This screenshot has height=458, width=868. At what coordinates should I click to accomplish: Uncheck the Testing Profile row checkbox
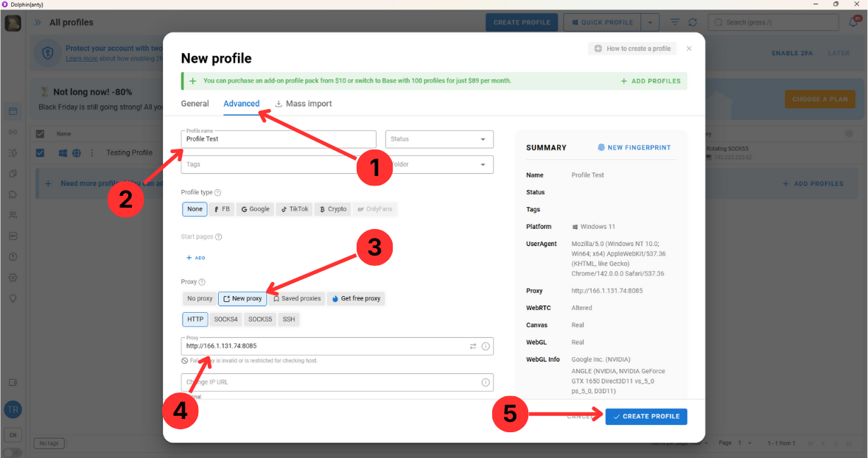click(x=40, y=152)
